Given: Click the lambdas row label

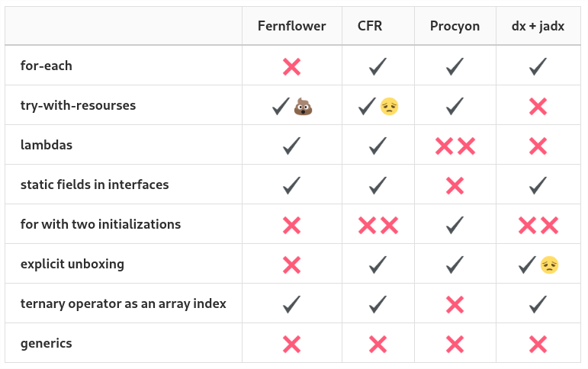Looking at the screenshot, I should coord(47,145).
